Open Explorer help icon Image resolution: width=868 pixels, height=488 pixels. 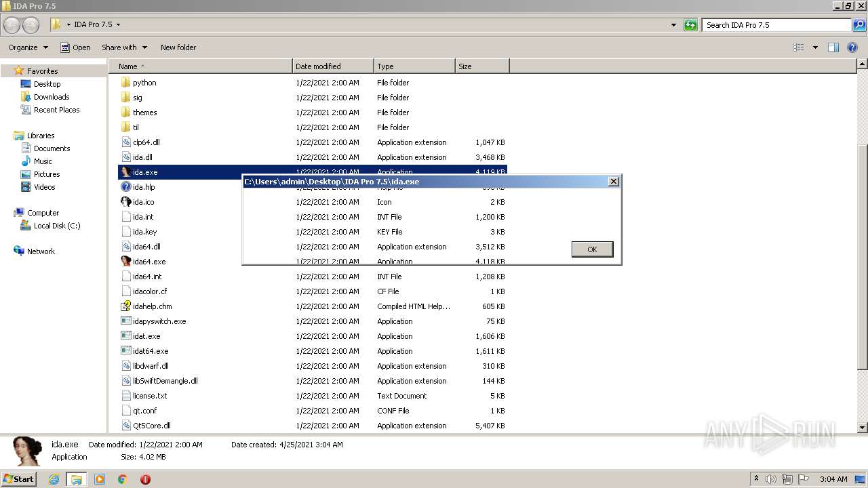point(853,47)
